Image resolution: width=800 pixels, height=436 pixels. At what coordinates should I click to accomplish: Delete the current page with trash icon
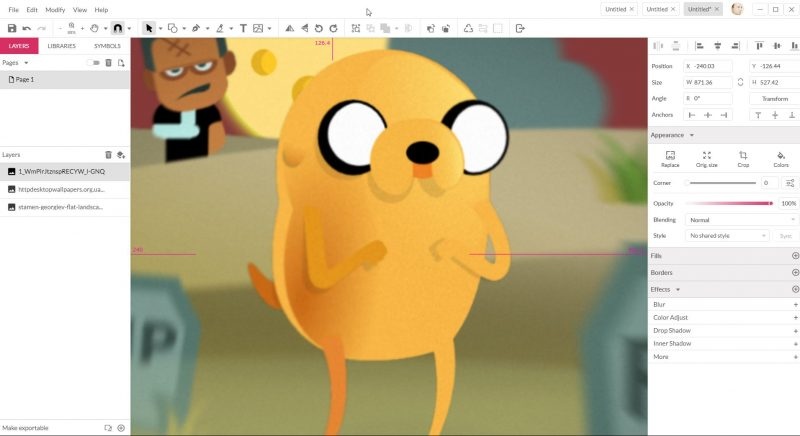(x=108, y=63)
